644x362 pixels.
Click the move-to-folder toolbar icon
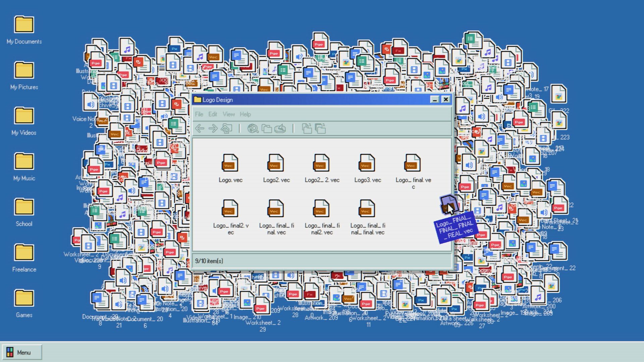(x=307, y=128)
